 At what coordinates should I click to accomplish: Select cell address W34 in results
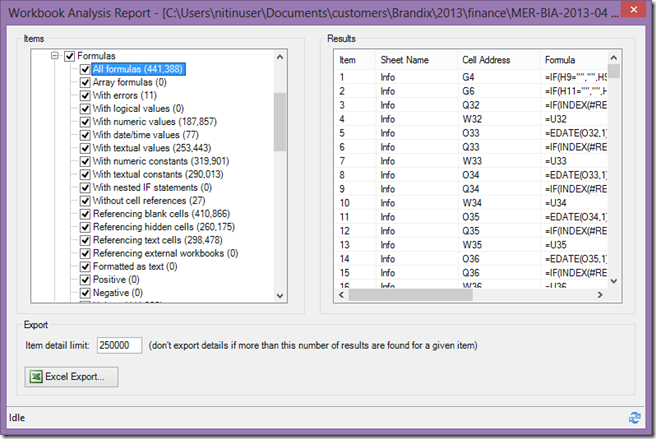point(472,203)
